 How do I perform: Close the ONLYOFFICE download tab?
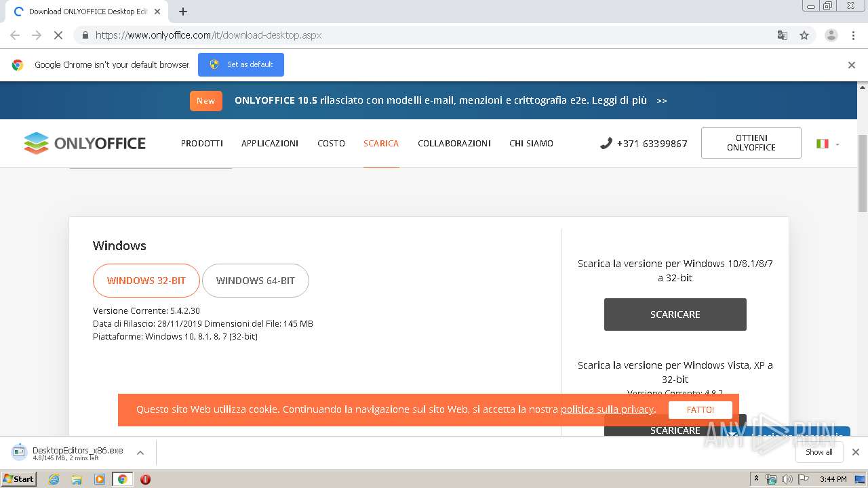157,12
